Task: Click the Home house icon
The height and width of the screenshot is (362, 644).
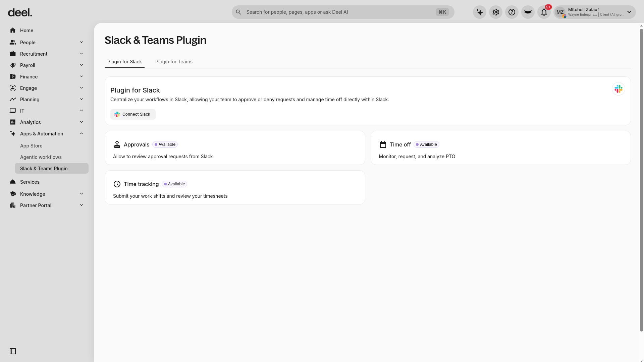Action: coord(13,31)
